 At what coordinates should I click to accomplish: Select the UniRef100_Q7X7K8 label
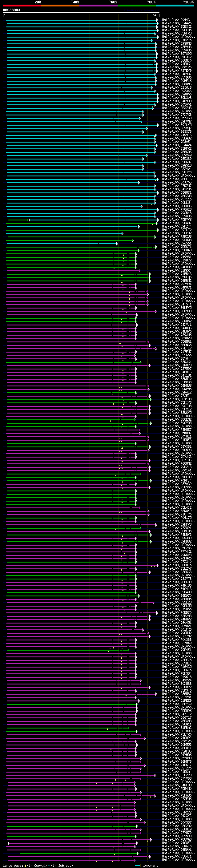click(x=177, y=115)
